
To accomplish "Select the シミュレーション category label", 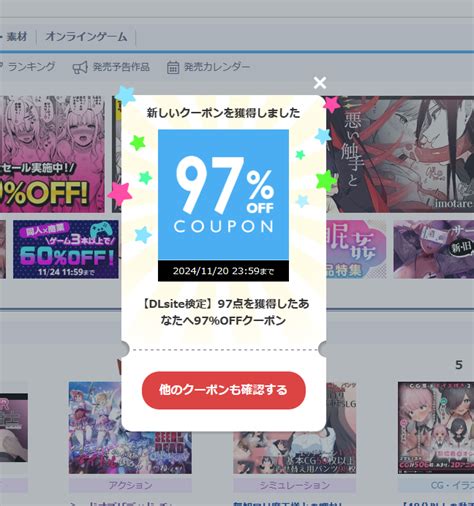I will (x=294, y=485).
